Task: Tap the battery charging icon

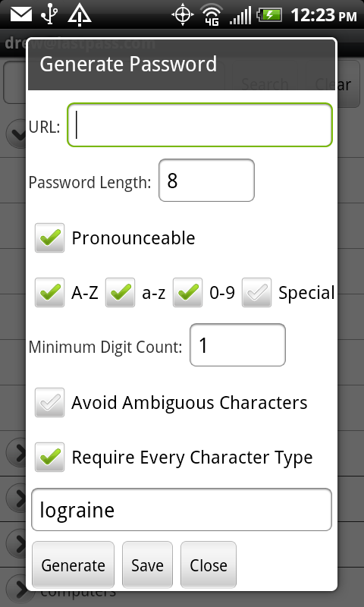Action: [270, 15]
